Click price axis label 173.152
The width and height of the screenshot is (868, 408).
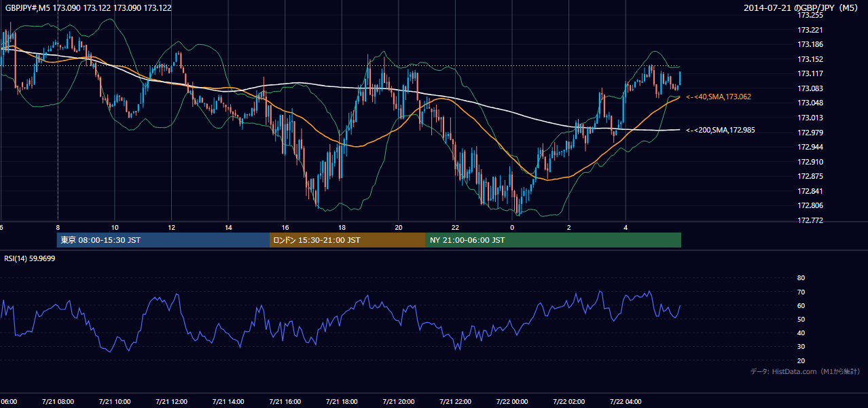pyautogui.click(x=810, y=59)
